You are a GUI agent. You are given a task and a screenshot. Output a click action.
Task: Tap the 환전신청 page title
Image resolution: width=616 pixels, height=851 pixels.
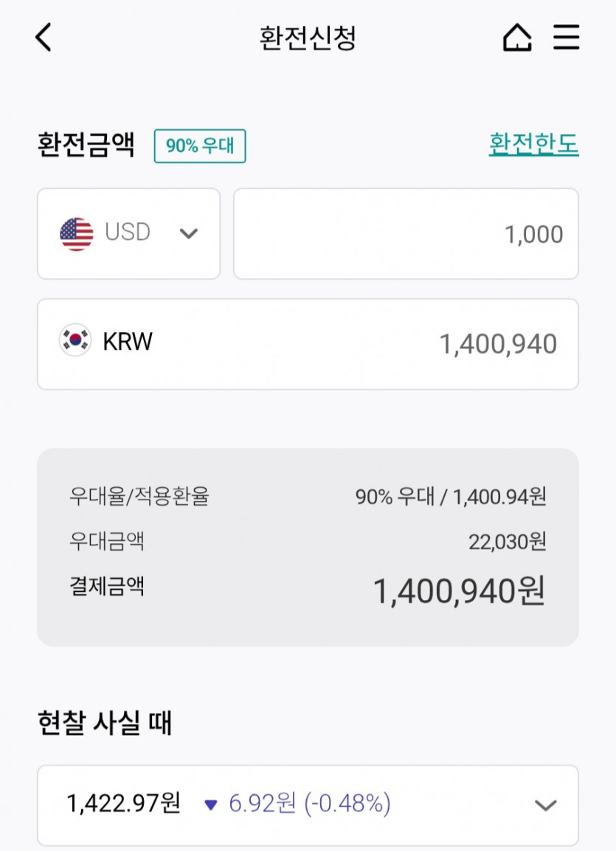(308, 38)
